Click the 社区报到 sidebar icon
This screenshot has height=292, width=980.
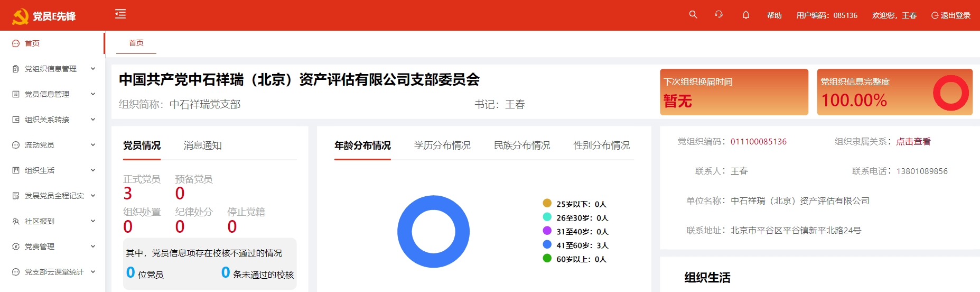16,221
